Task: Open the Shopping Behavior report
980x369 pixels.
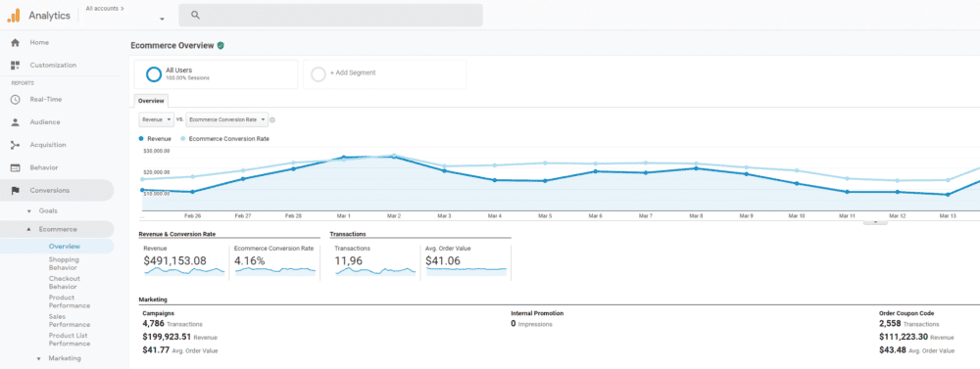Action: pos(64,263)
